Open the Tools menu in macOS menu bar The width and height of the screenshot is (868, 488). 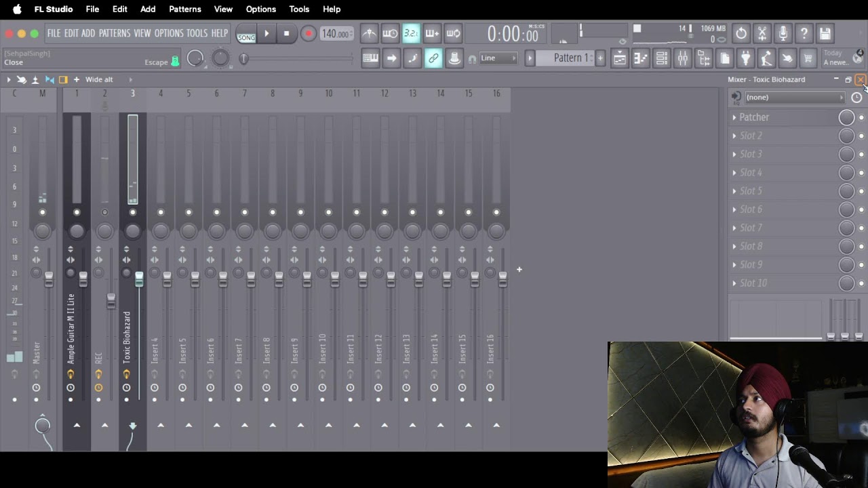pos(299,9)
